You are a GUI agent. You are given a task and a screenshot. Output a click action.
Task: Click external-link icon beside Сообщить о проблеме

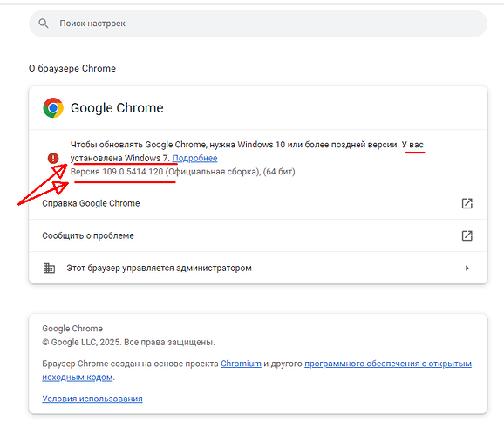click(x=467, y=235)
